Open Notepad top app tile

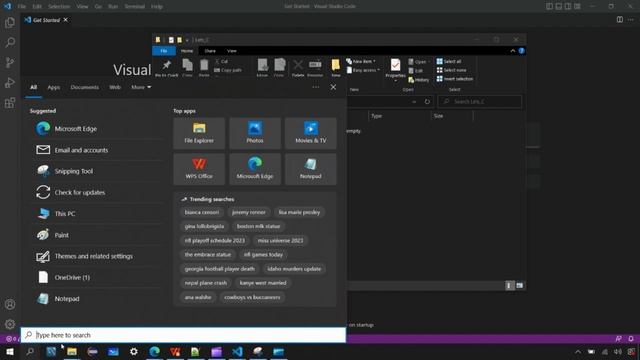[x=311, y=169]
